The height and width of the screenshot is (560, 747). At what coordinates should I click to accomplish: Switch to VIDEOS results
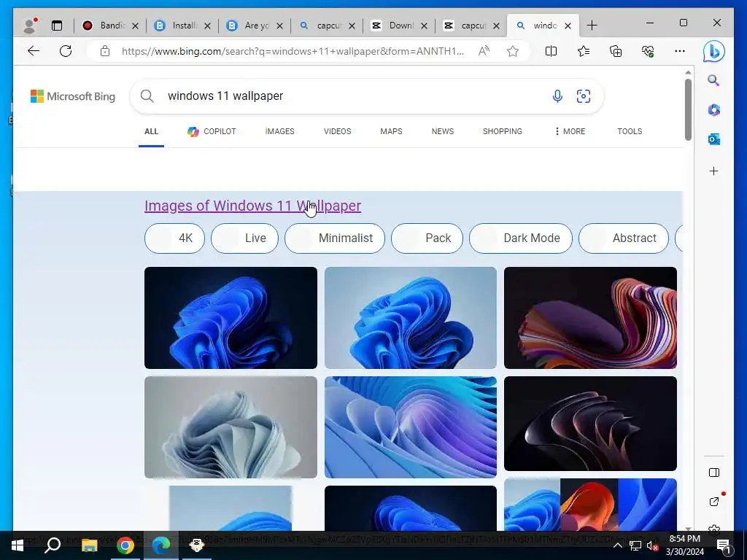[337, 131]
